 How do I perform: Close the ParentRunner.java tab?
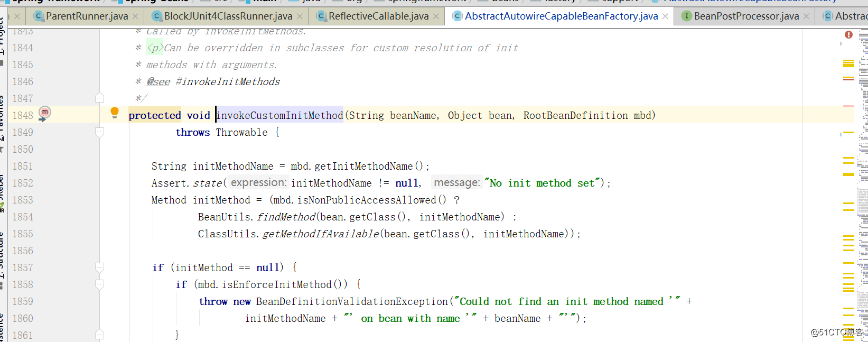click(x=136, y=16)
